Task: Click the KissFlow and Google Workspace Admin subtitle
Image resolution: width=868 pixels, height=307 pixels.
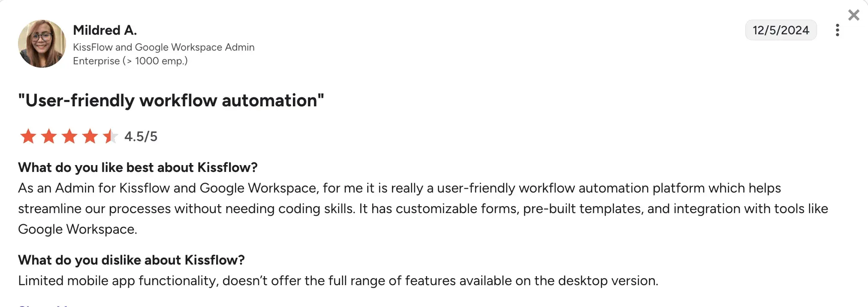Action: [x=164, y=47]
